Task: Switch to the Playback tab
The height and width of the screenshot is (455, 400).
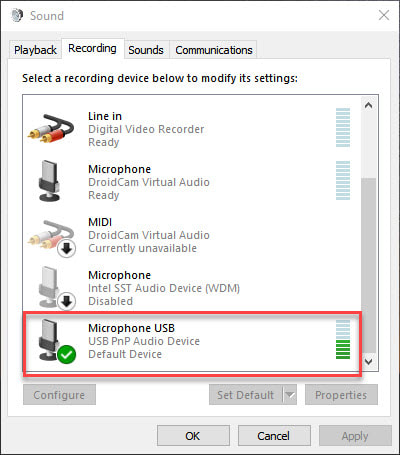Action: tap(35, 50)
